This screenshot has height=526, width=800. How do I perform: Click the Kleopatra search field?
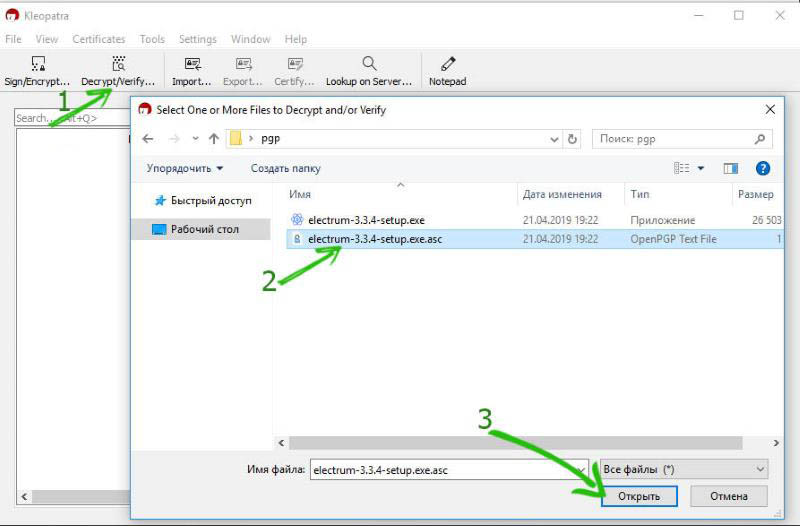[71, 118]
